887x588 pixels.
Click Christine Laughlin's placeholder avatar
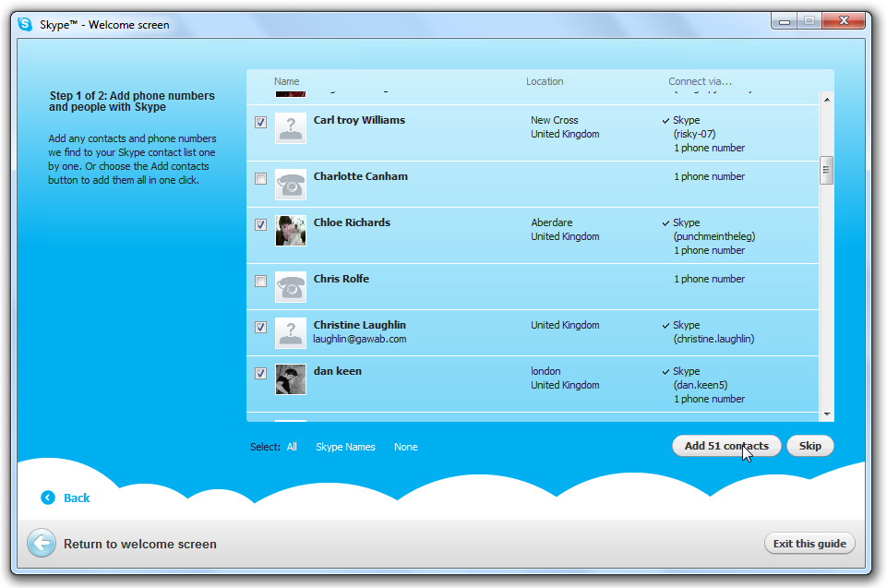291,332
